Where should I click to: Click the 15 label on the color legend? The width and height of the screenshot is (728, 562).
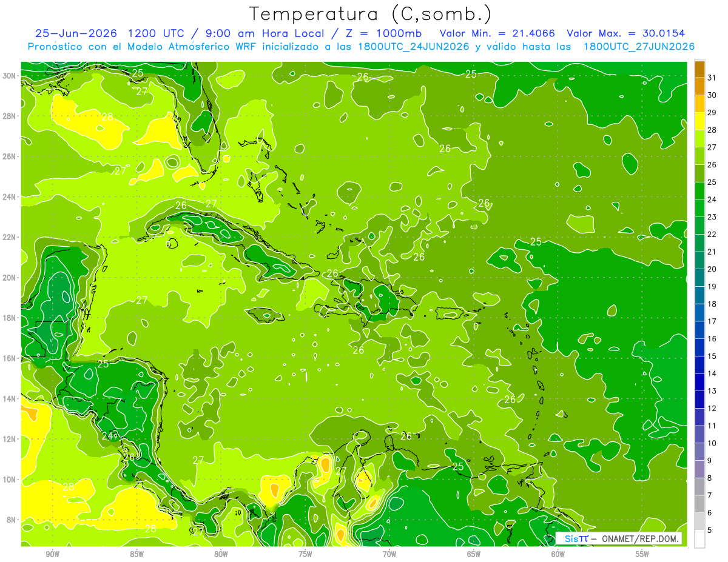(712, 356)
